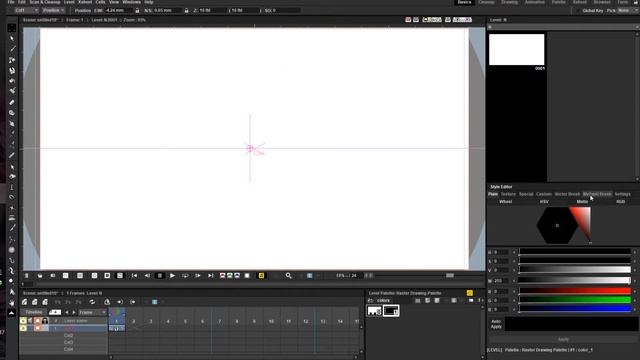The image size is (640, 360).
Task: Select the Eraser tool in left toolbar
Action: (12, 102)
